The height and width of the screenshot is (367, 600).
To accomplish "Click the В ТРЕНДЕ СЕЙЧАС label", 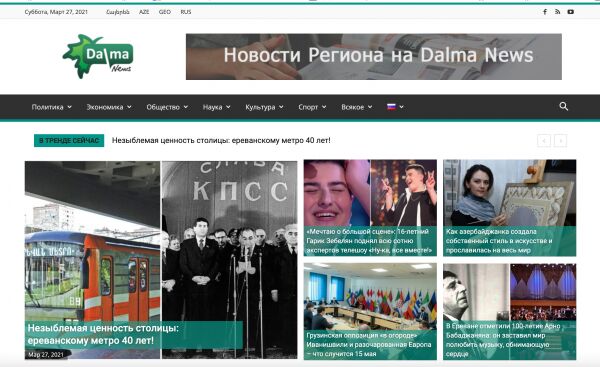I will pyautogui.click(x=69, y=140).
